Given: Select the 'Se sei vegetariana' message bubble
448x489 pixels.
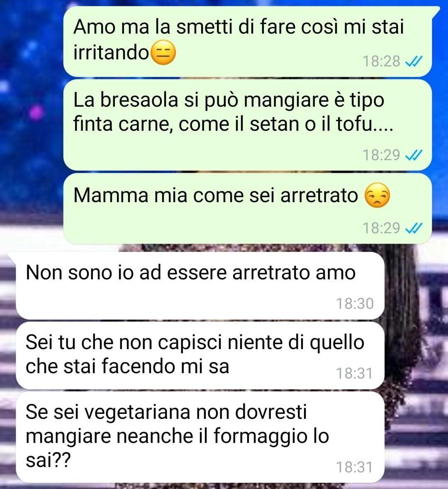Looking at the screenshot, I should [x=200, y=437].
